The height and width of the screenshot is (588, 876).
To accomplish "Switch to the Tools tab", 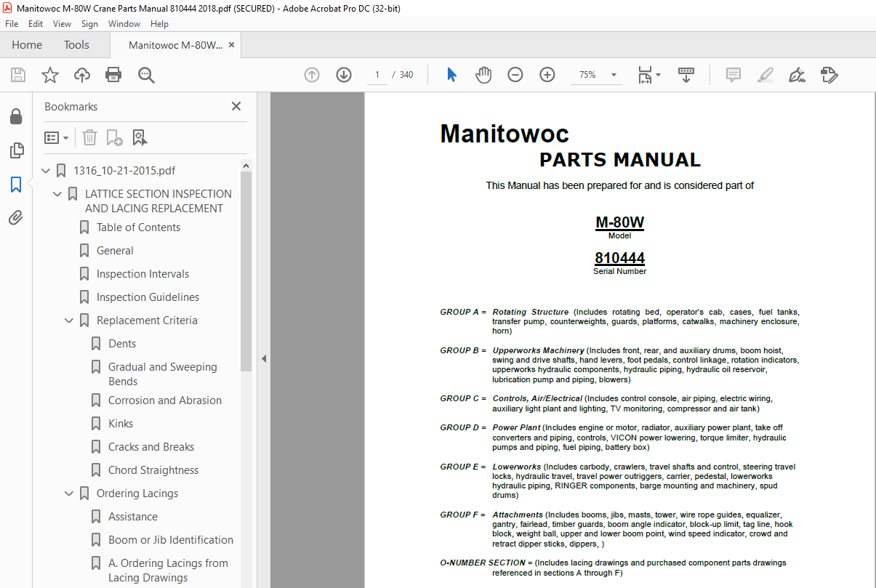I will (76, 45).
